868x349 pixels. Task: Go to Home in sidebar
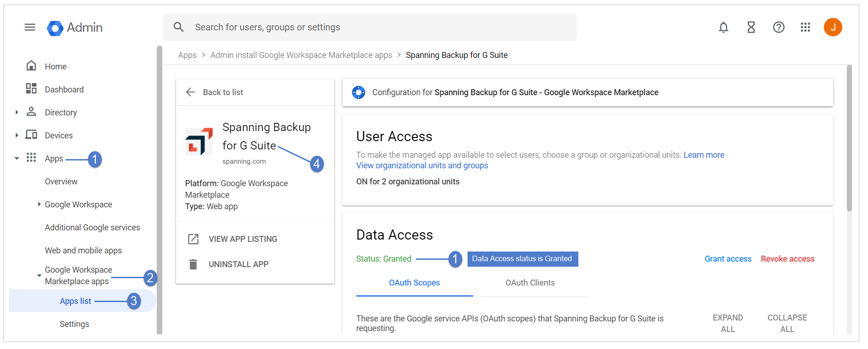pyautogui.click(x=56, y=67)
